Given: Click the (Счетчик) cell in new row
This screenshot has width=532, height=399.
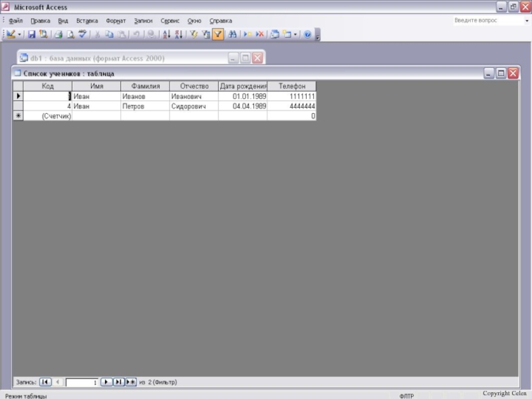Looking at the screenshot, I should [x=47, y=116].
